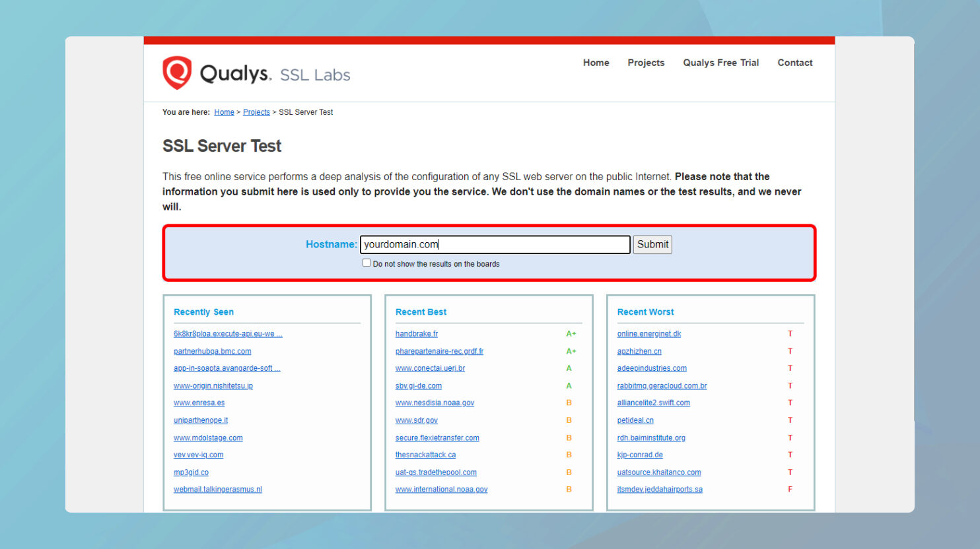Open thesnackattack.ca report link
980x549 pixels.
pos(425,455)
